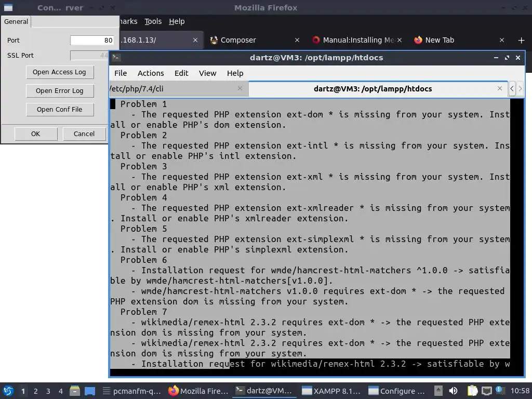Image resolution: width=532 pixels, height=399 pixels.
Task: Close the terminal window
Action: [518, 58]
